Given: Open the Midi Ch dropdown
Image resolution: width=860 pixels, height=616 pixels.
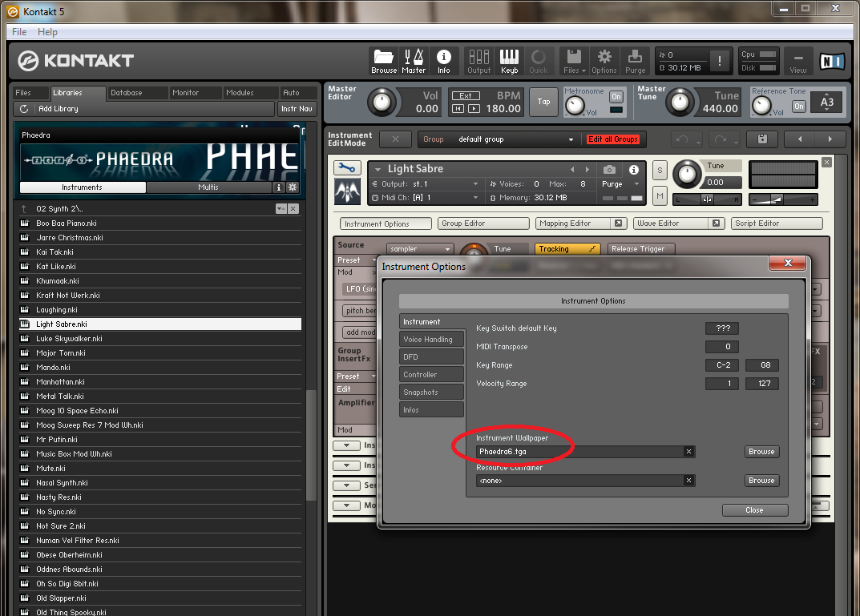Looking at the screenshot, I should coord(425,198).
